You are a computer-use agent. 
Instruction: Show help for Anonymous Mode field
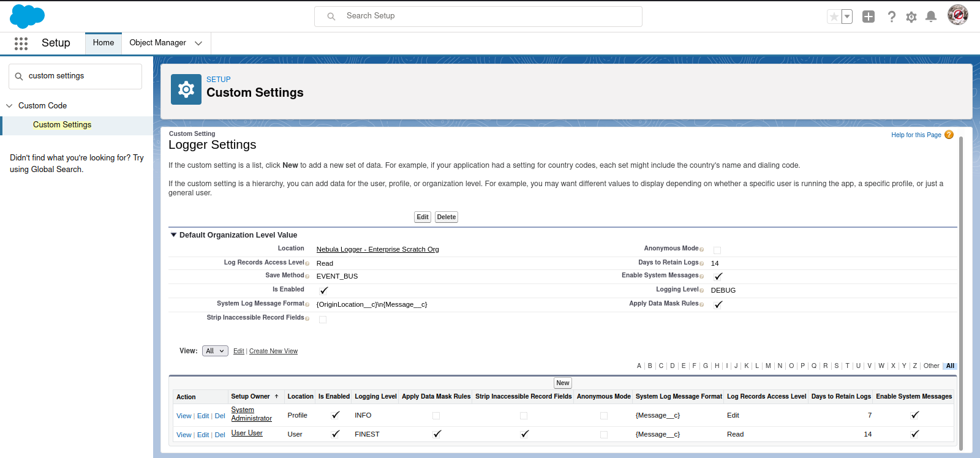702,249
